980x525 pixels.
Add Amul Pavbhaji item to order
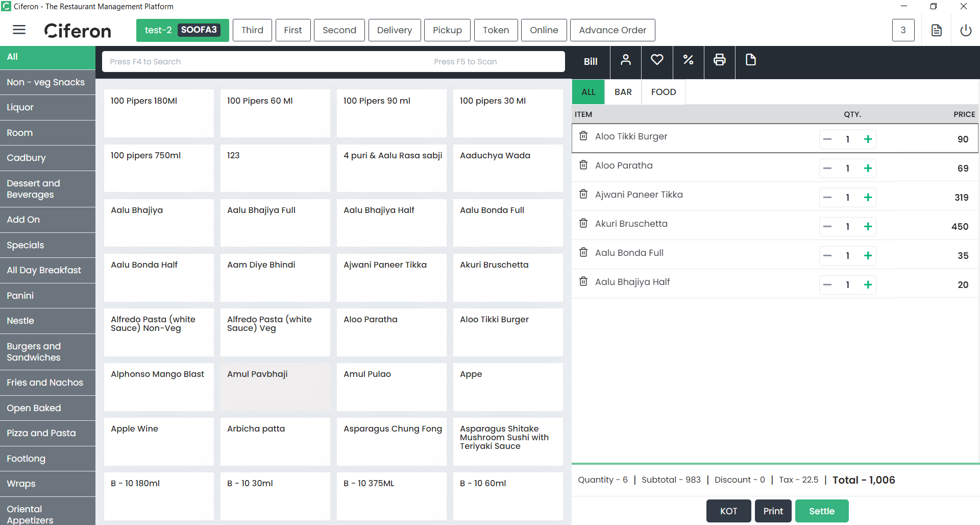point(275,387)
